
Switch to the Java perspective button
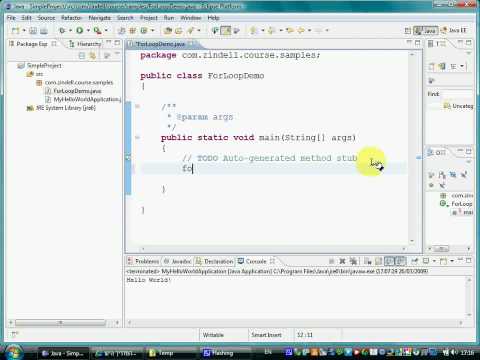426,31
